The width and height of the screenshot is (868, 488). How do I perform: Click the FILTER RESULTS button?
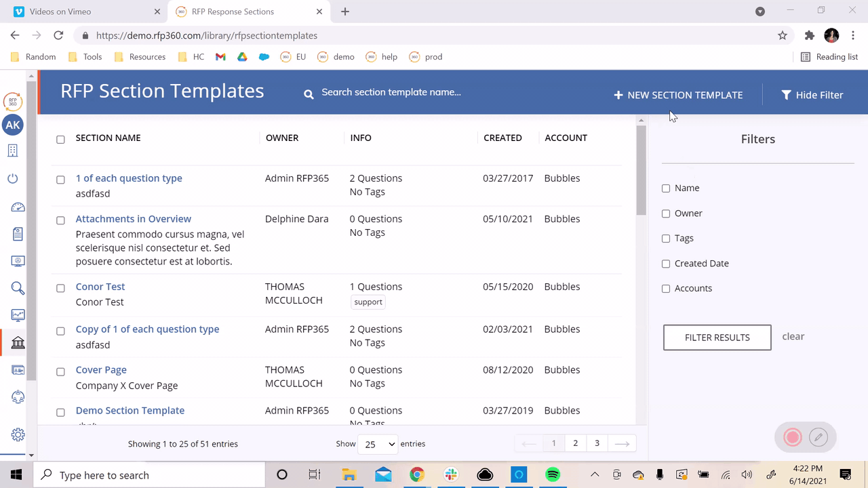717,338
